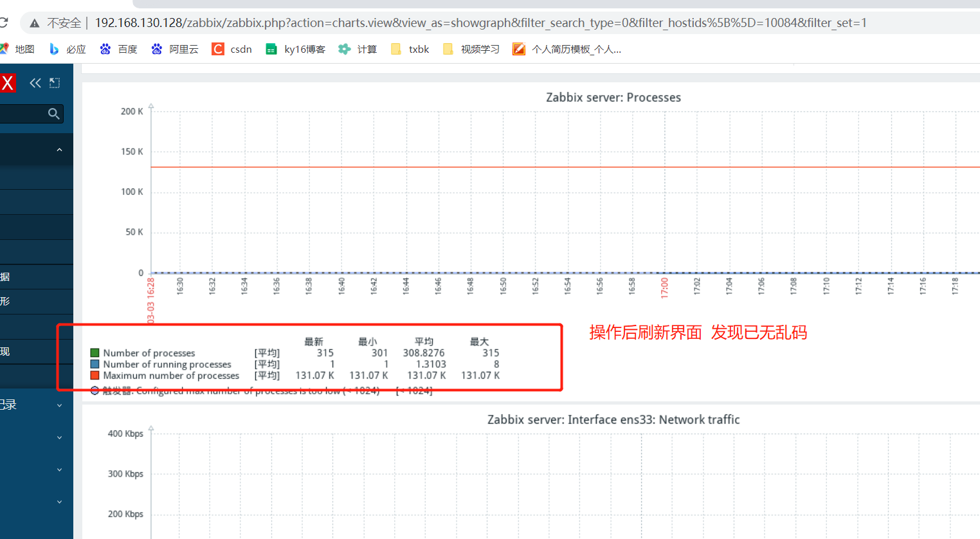The width and height of the screenshot is (980, 539).
Task: Click the browser address bar URL
Action: pyautogui.click(x=480, y=23)
